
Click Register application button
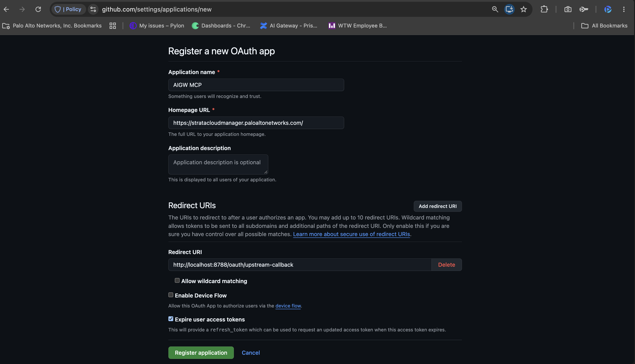pyautogui.click(x=201, y=352)
